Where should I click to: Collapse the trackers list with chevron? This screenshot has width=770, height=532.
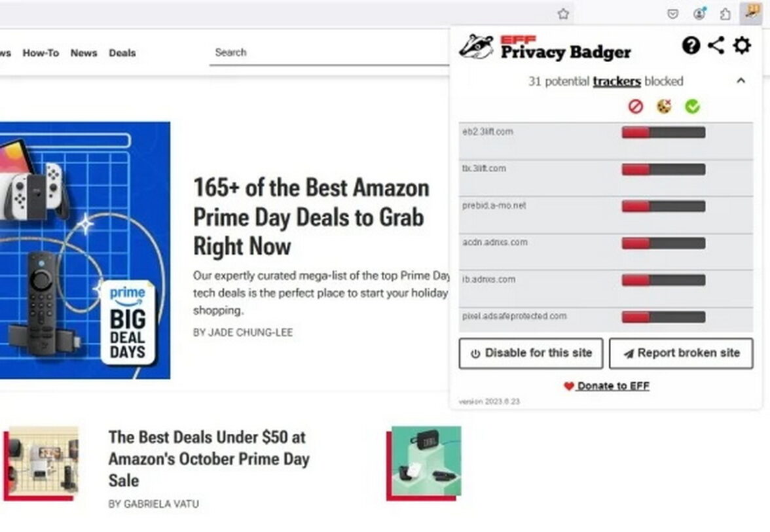(x=741, y=80)
